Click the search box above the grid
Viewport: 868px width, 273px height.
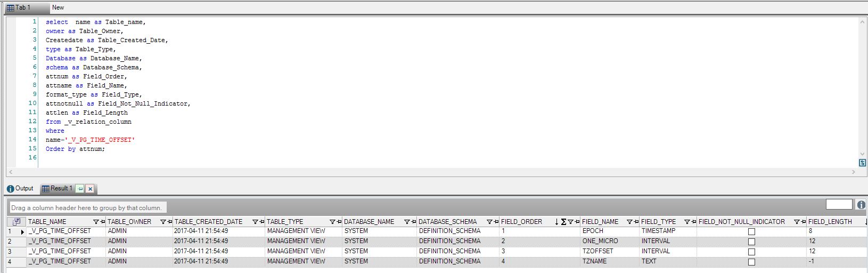coord(839,204)
